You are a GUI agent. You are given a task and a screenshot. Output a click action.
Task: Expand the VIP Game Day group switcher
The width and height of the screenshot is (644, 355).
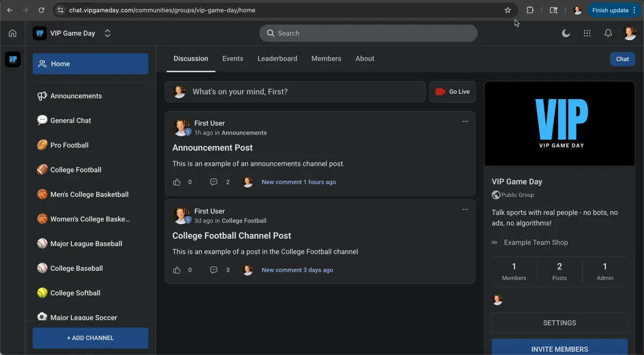click(x=107, y=33)
